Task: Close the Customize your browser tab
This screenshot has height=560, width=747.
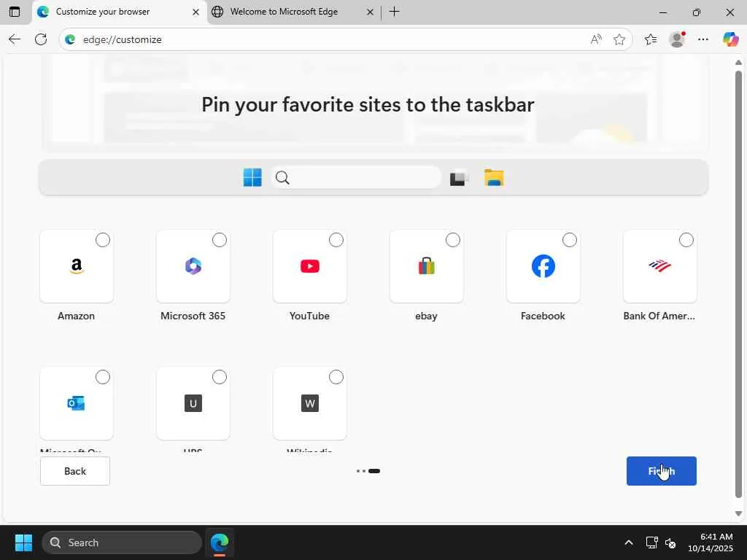Action: point(196,12)
